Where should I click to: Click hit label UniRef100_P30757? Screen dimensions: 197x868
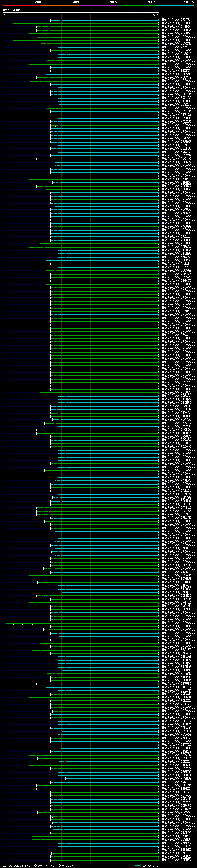point(177,419)
